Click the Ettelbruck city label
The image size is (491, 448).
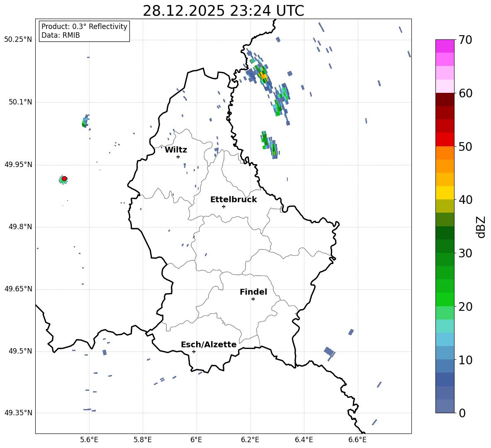pyautogui.click(x=233, y=200)
